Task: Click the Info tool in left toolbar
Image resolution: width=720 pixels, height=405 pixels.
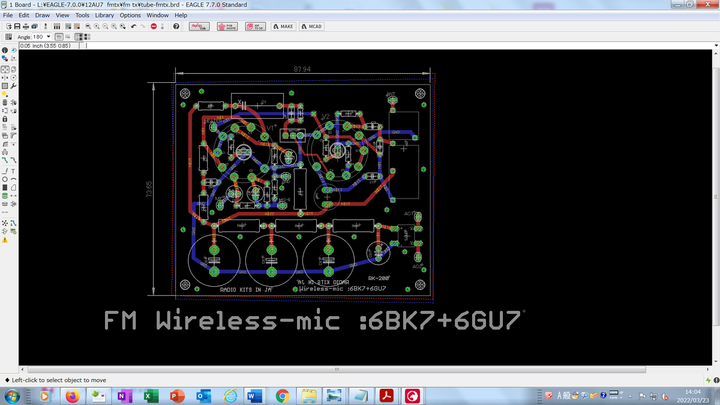Action: 4,49
